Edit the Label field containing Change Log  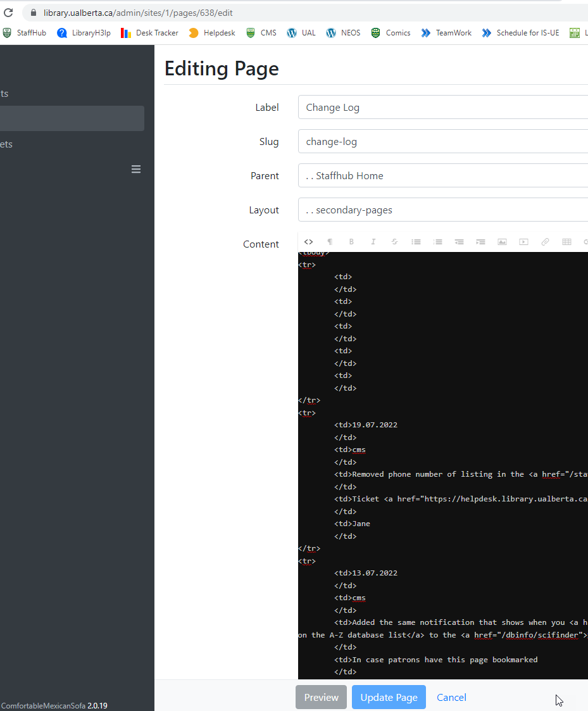tap(442, 107)
